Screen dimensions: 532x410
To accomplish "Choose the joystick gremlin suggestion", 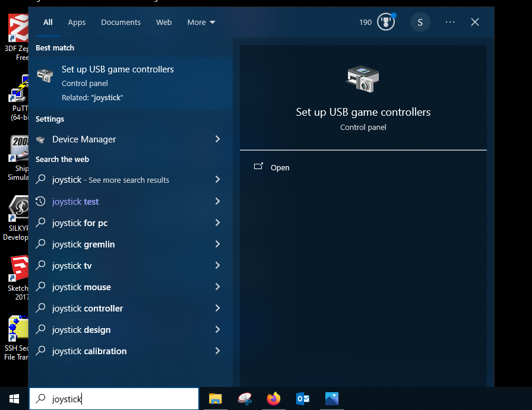I will 131,244.
